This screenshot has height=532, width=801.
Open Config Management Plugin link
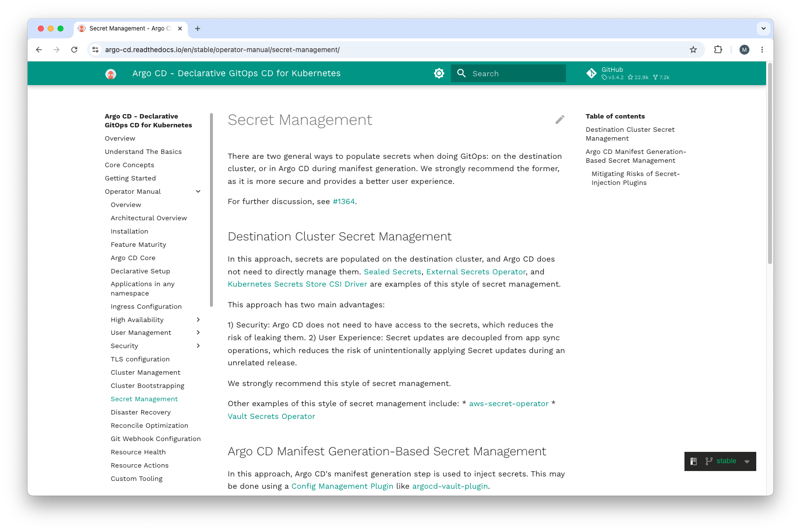(342, 486)
